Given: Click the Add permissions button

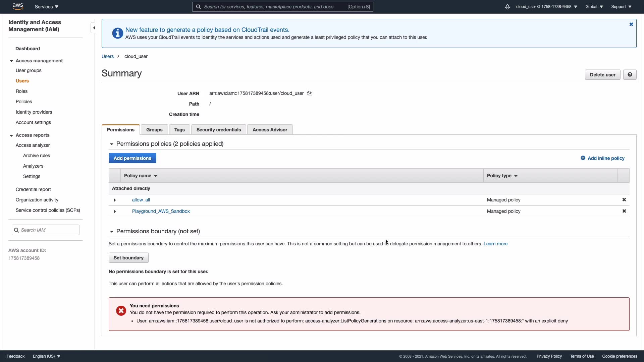Looking at the screenshot, I should click(x=132, y=158).
